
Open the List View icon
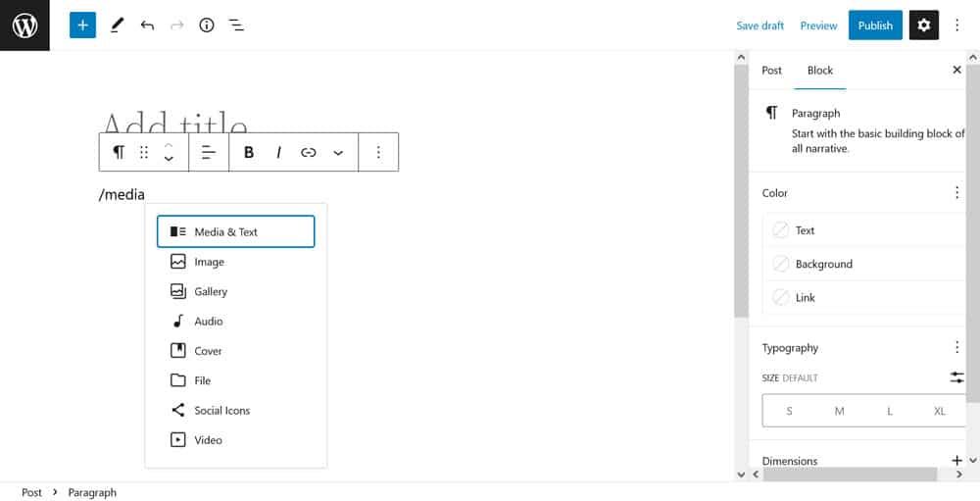coord(236,25)
